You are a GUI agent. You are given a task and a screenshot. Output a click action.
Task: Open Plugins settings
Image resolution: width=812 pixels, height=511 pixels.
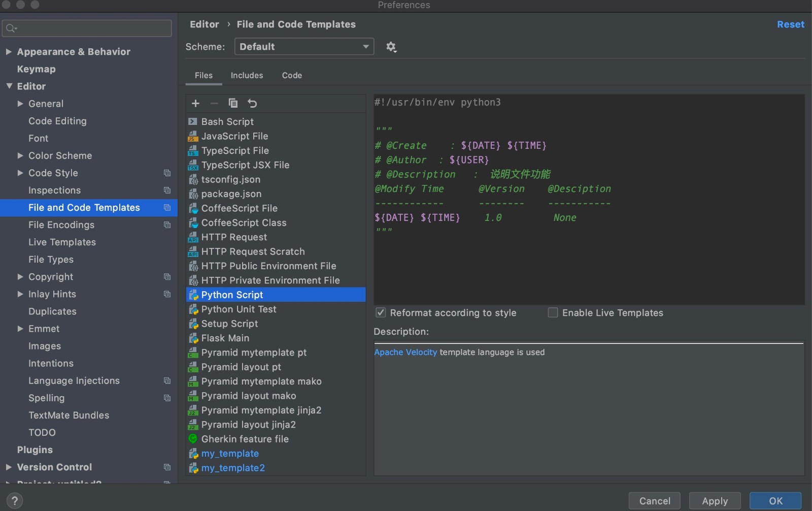coord(35,450)
